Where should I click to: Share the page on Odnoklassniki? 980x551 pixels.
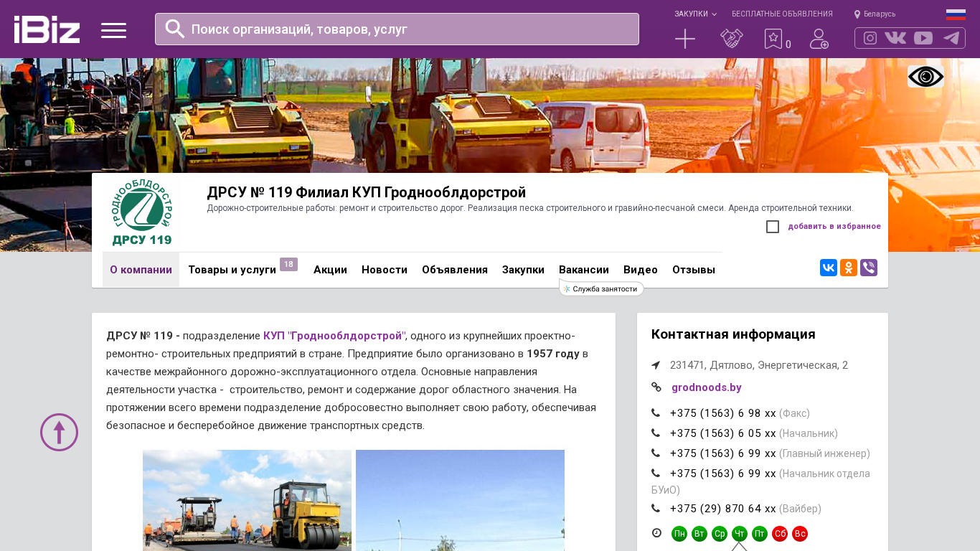point(849,268)
